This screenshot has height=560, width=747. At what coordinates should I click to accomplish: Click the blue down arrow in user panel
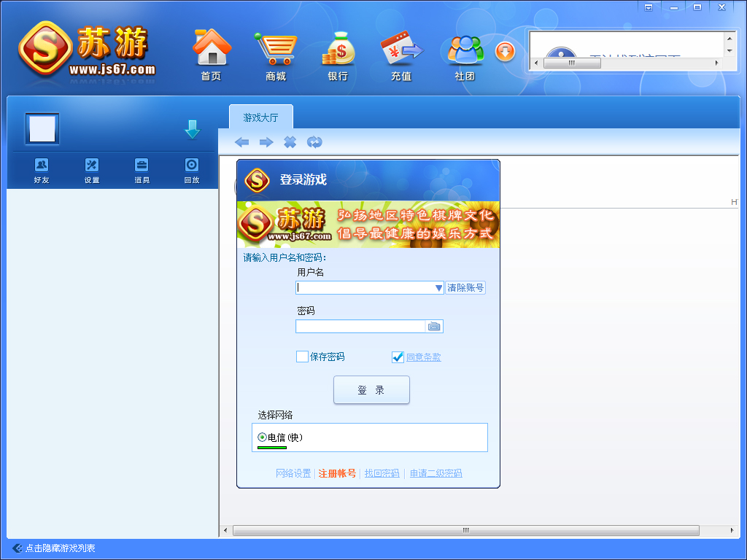click(x=192, y=130)
